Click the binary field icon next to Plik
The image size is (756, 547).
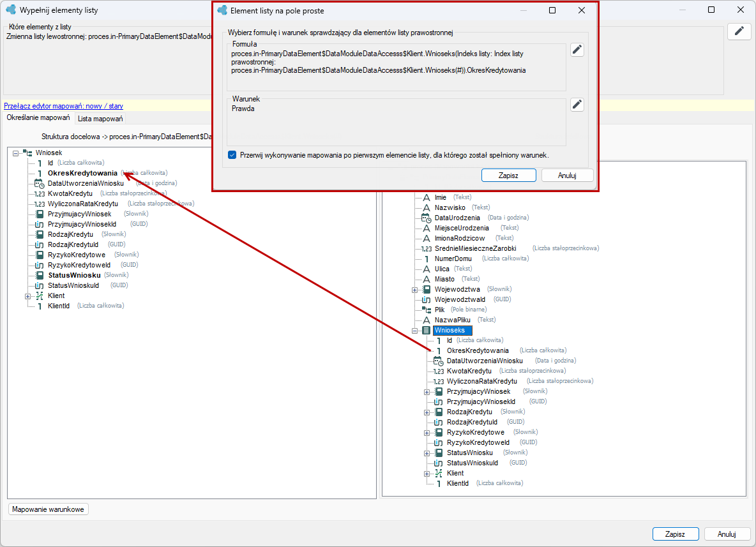click(427, 310)
